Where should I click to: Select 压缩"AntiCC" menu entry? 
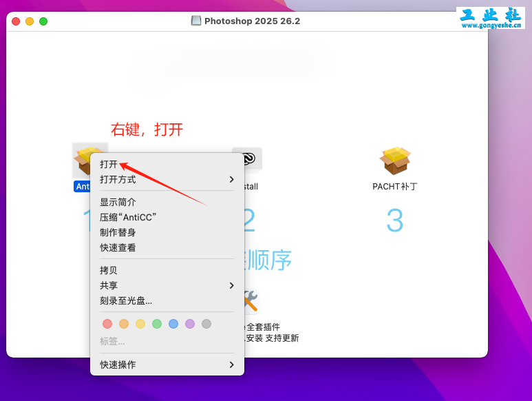[x=167, y=217]
